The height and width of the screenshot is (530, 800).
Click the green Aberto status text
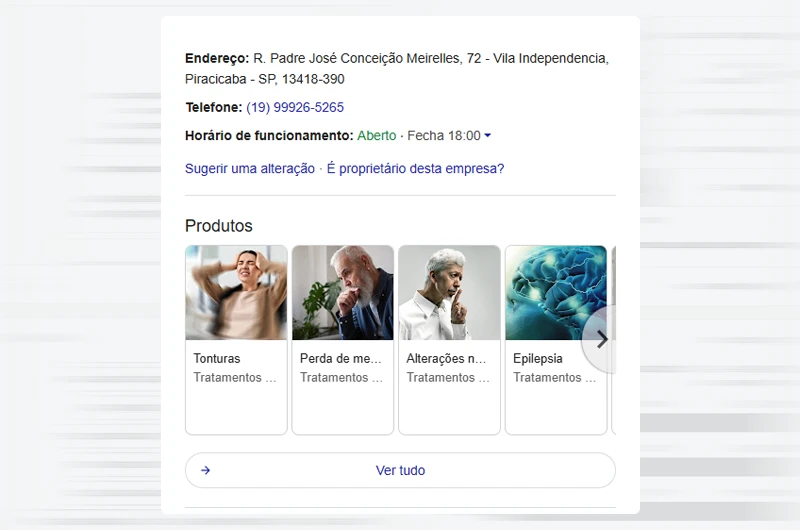tap(376, 136)
